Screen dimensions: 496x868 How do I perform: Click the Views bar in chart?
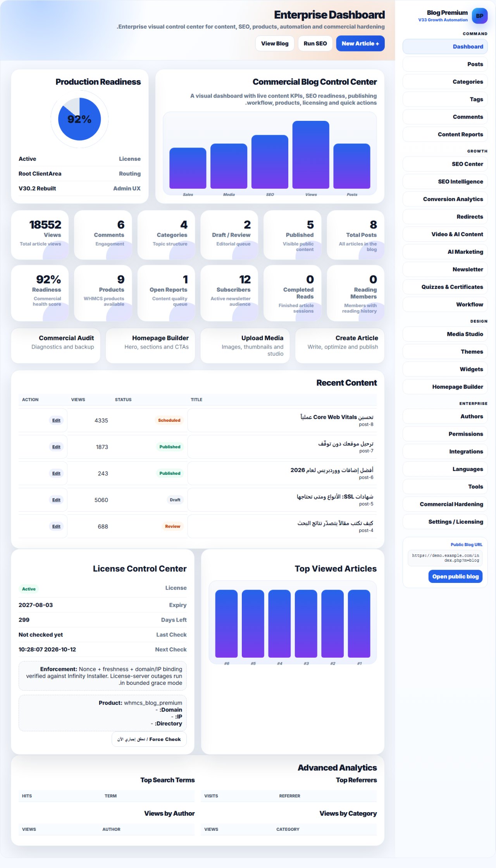tap(311, 155)
